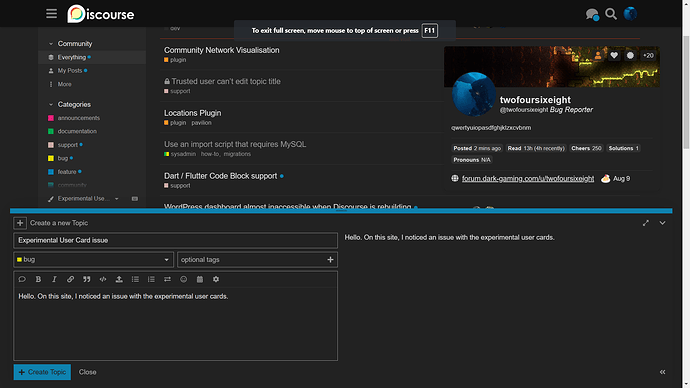Click the cake icon beside Aug 9
Viewport: 690px width, 388px height.
(x=606, y=178)
